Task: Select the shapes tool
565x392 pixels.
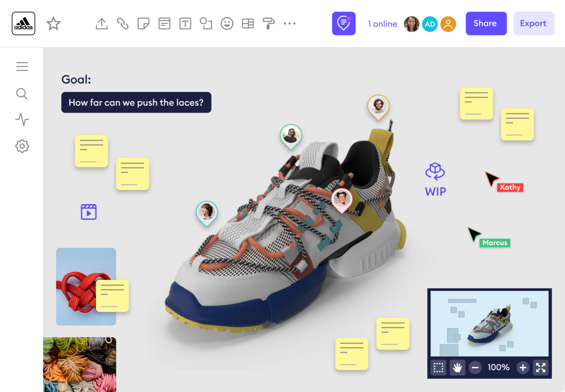Action: [206, 24]
